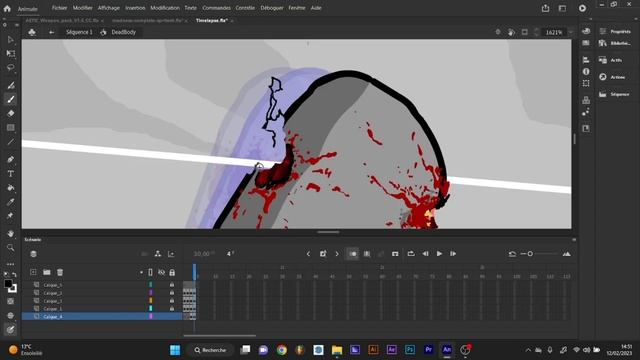This screenshot has width=640, height=360.
Task: Open the Edit Toolbar three-dots button
Action: 11,264
